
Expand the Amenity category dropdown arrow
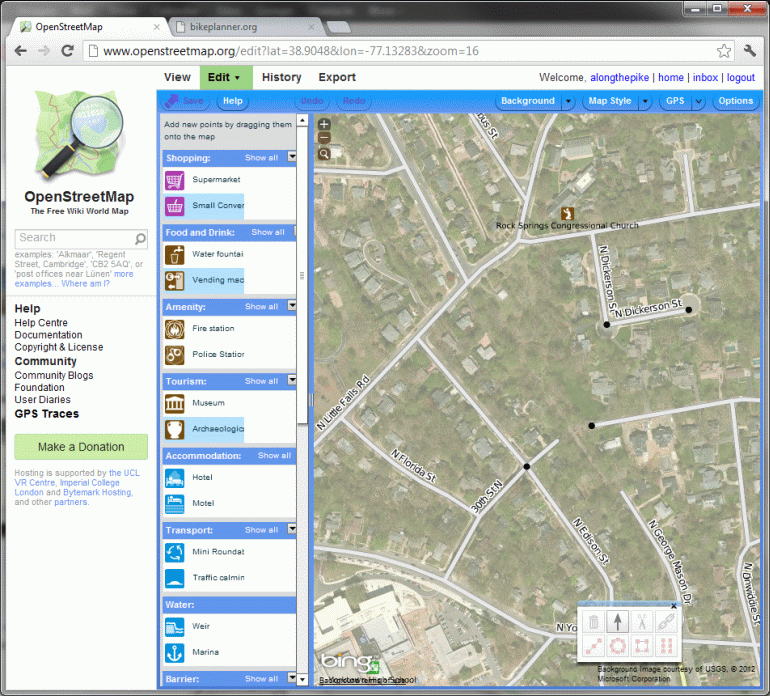click(292, 306)
